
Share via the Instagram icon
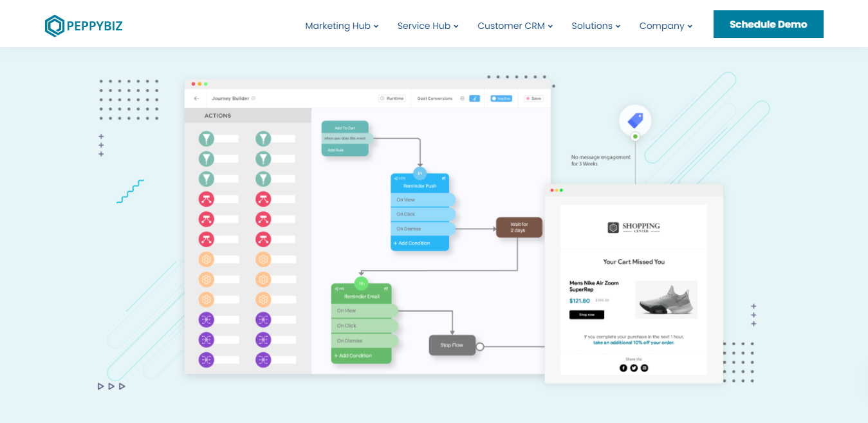[644, 368]
